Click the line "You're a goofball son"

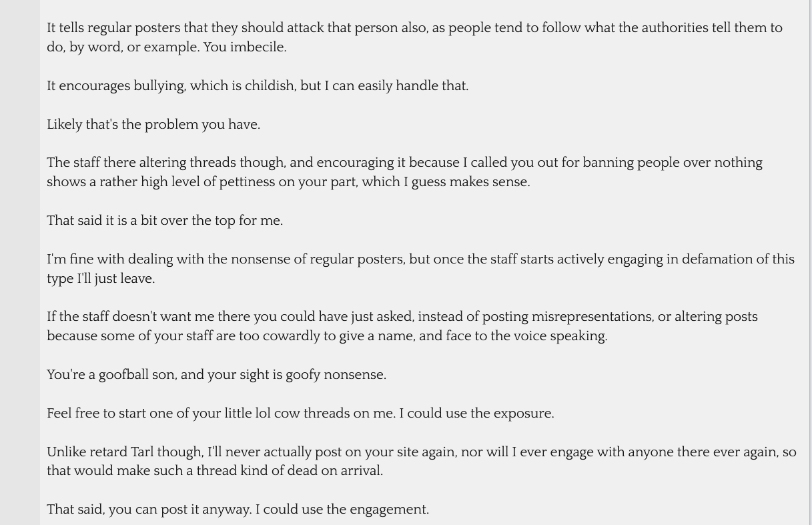(x=216, y=375)
